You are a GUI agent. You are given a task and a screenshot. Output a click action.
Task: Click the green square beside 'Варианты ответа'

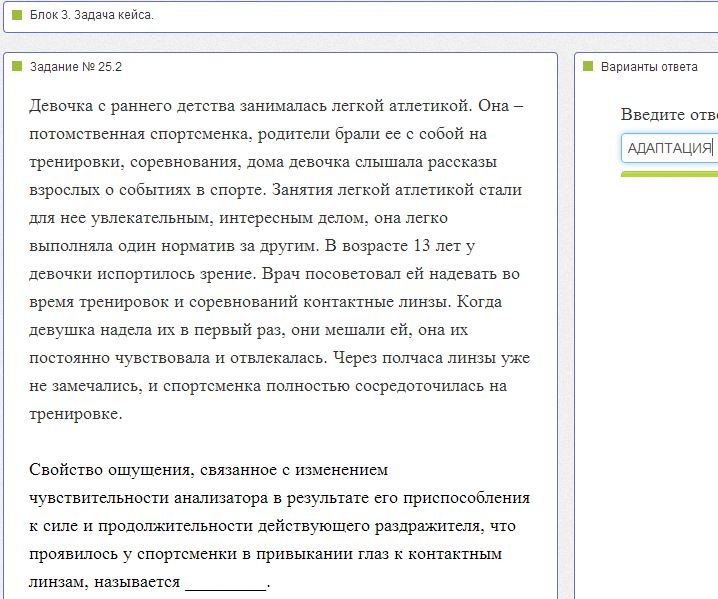588,66
